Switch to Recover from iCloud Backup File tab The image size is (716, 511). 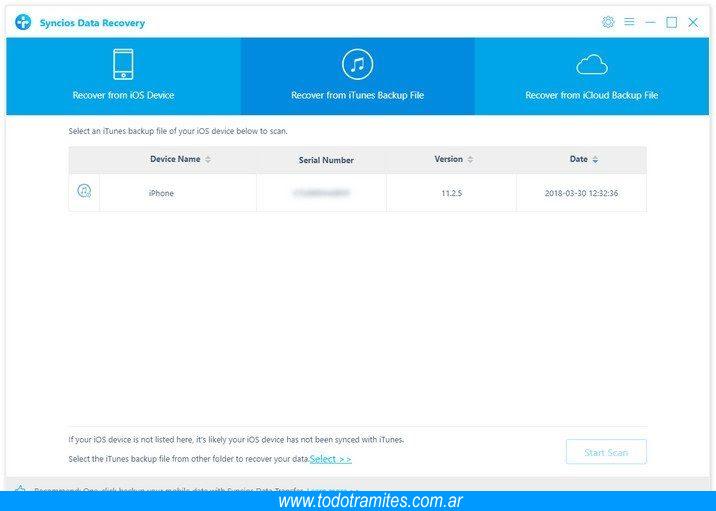coord(592,95)
